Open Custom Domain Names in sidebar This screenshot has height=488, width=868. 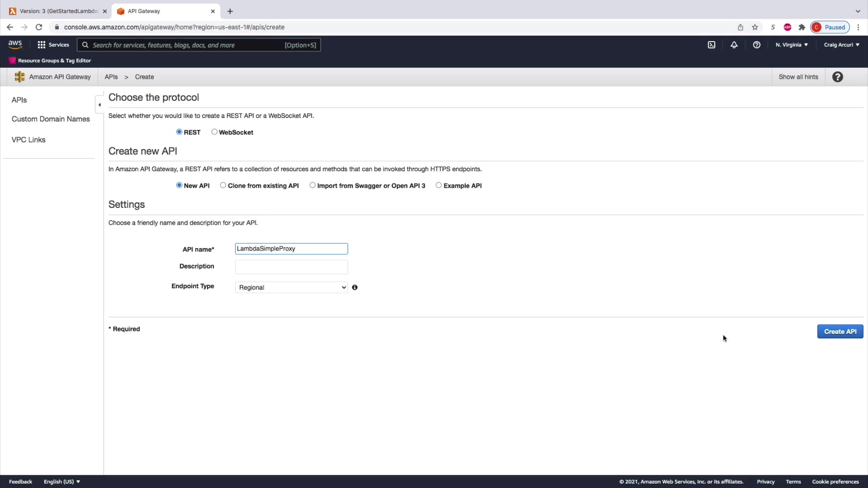(51, 119)
